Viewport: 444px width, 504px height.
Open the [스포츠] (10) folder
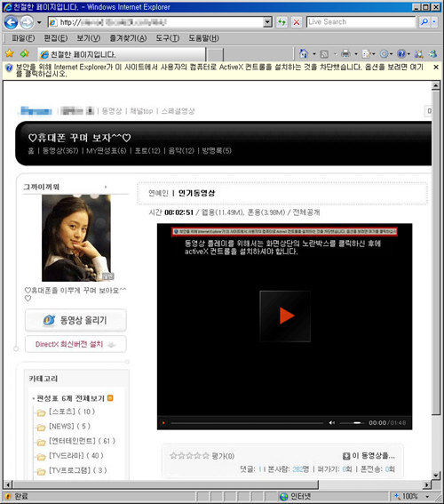66,412
